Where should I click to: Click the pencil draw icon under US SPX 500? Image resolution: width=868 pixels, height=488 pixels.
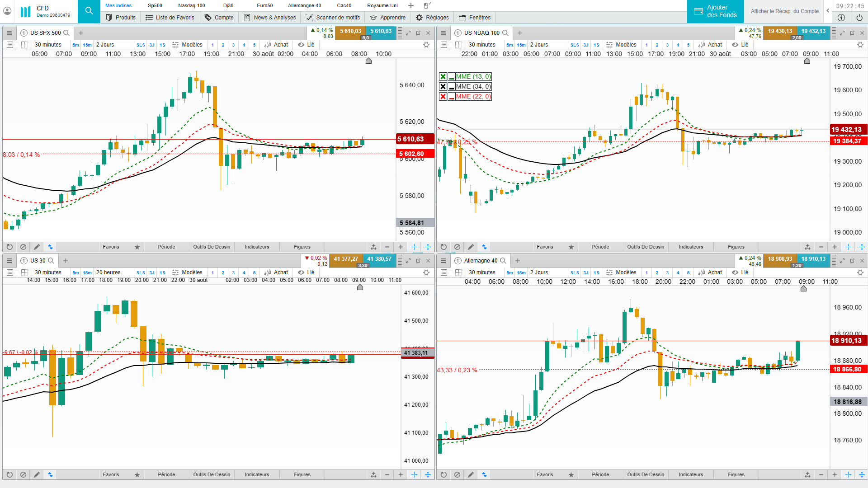(37, 247)
